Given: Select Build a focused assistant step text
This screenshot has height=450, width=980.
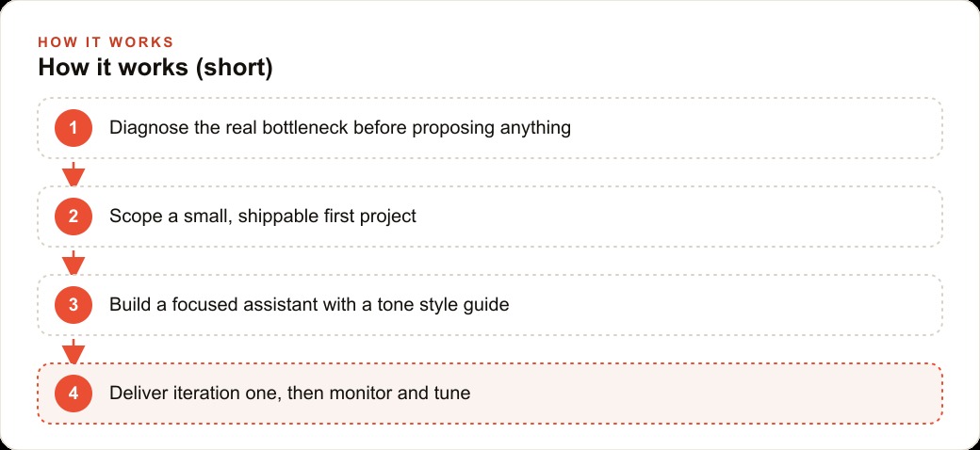Looking at the screenshot, I should click(x=309, y=305).
